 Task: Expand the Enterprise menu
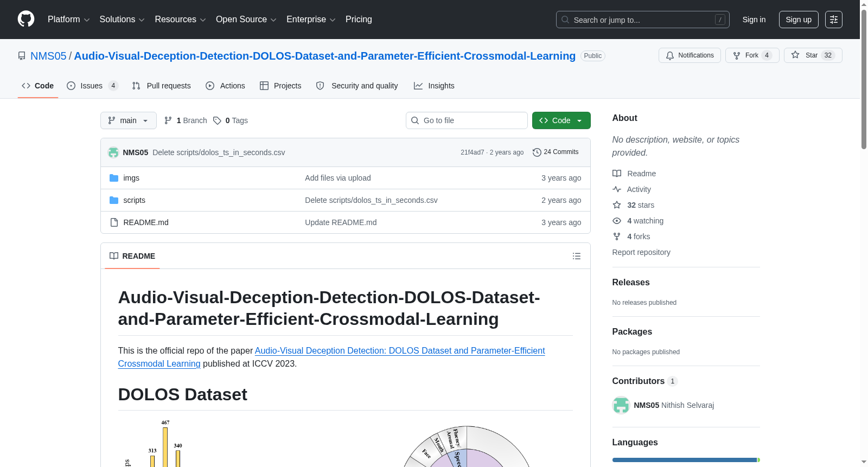pyautogui.click(x=311, y=20)
